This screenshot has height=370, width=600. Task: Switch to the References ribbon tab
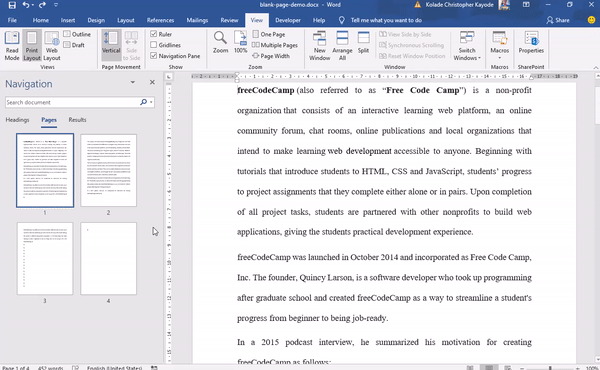tap(160, 20)
